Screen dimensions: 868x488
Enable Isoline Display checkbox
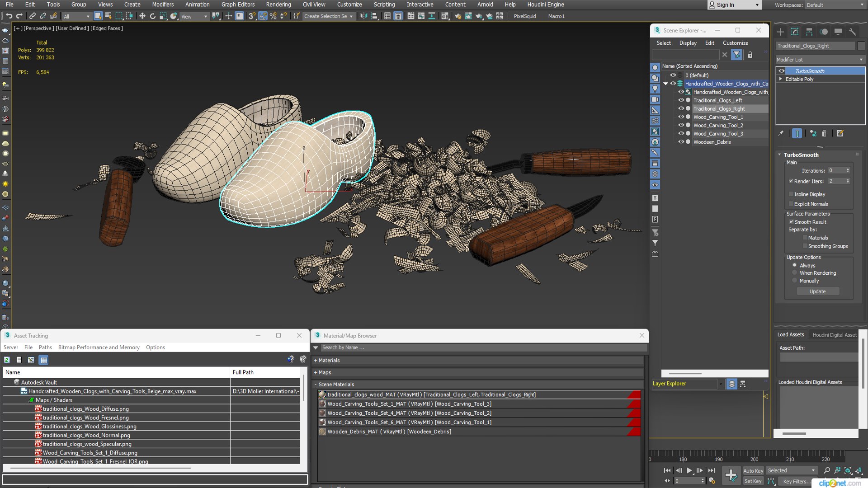[x=791, y=194]
